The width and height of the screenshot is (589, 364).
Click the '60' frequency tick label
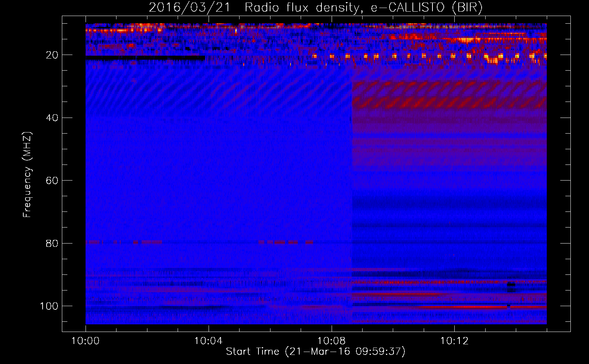coord(52,181)
